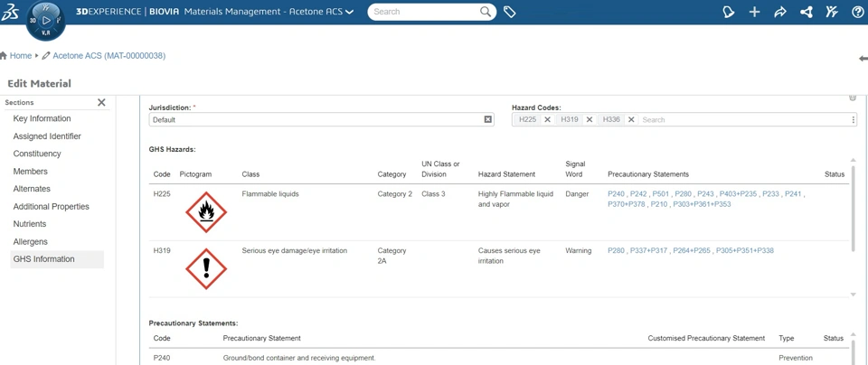Remove the H319 hazard code tag
The height and width of the screenshot is (365, 868).
point(590,119)
